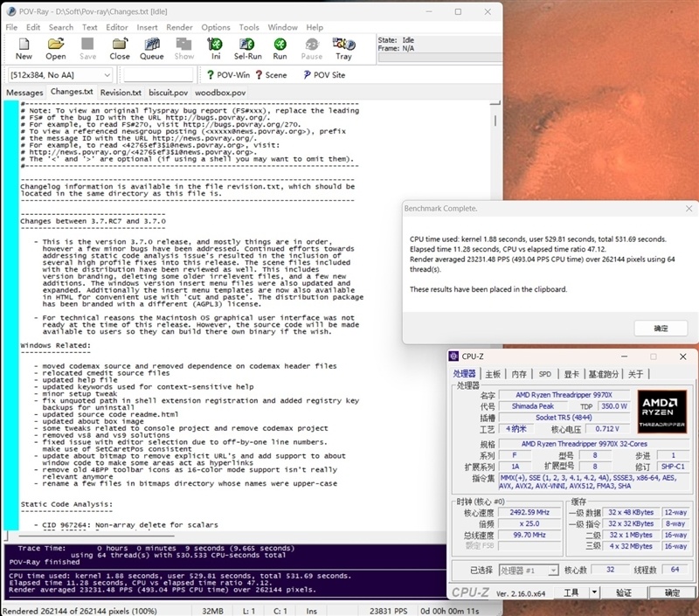Switch to the biscuit.pov tab
Viewport: 699px width, 616px height.
pos(167,93)
